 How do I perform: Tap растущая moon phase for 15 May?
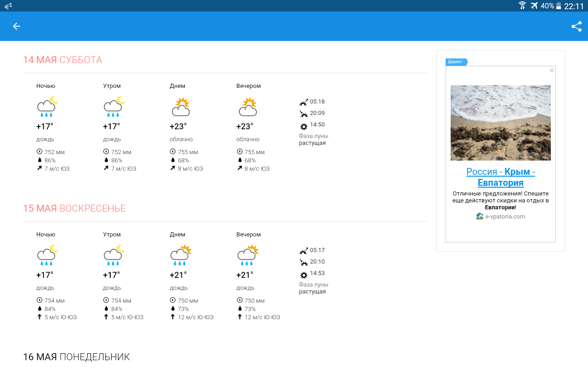point(312,292)
